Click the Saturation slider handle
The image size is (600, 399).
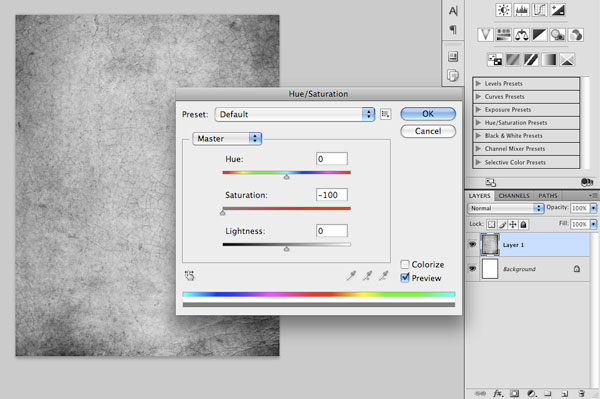(x=223, y=213)
